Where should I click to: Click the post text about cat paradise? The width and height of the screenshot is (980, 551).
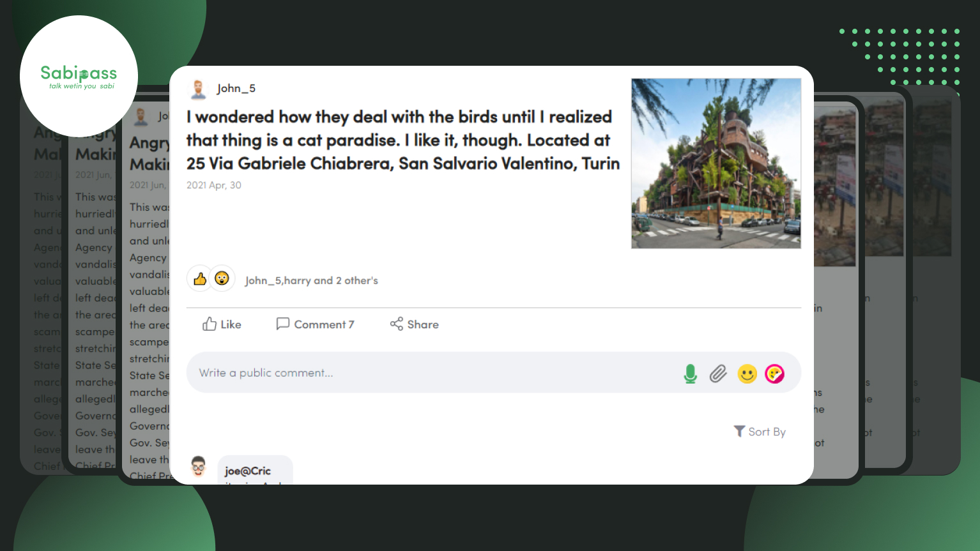click(x=403, y=140)
